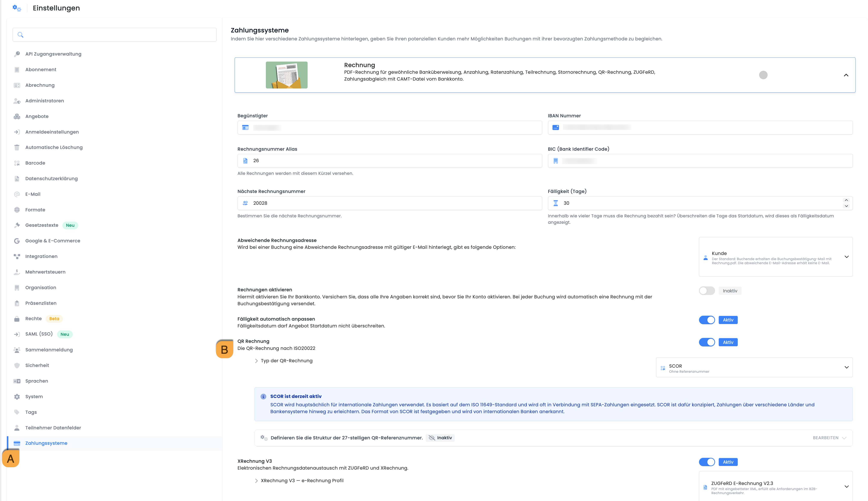Image resolution: width=868 pixels, height=501 pixels.
Task: Open the SCOR QR type dropdown
Action: [754, 367]
